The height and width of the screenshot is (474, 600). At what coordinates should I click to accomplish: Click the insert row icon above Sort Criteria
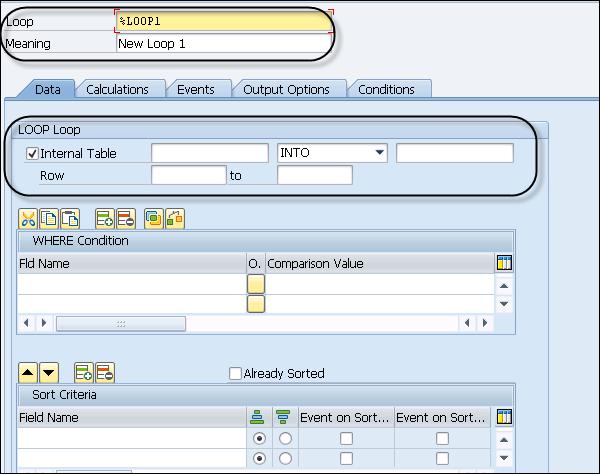pyautogui.click(x=83, y=373)
